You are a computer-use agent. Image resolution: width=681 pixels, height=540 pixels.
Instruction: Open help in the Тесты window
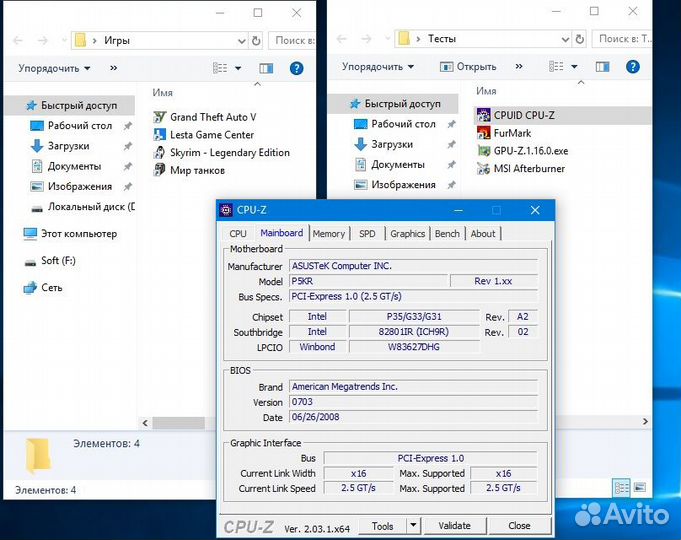click(633, 66)
